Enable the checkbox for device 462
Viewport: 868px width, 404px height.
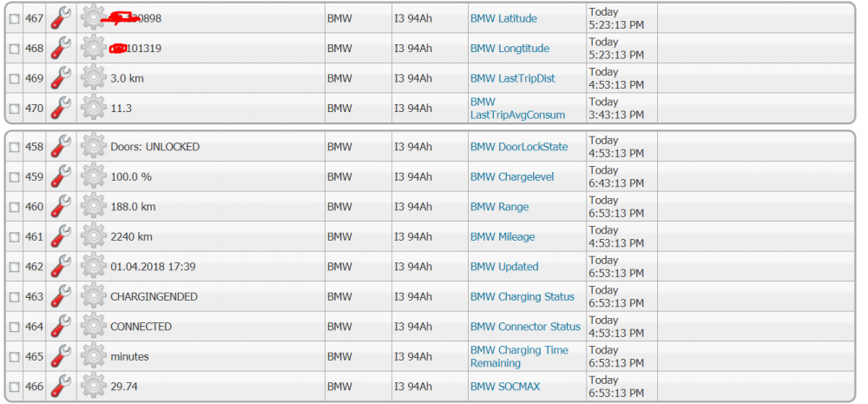coord(14,268)
